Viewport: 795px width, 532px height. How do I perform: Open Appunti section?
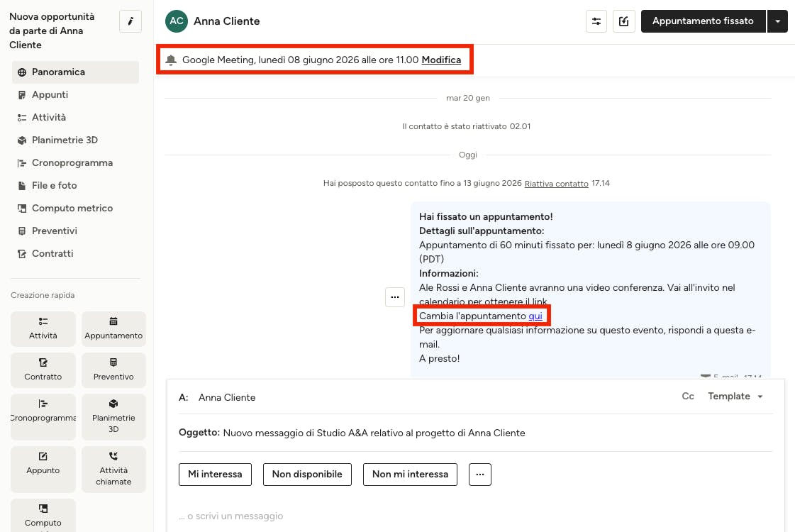coord(76,95)
